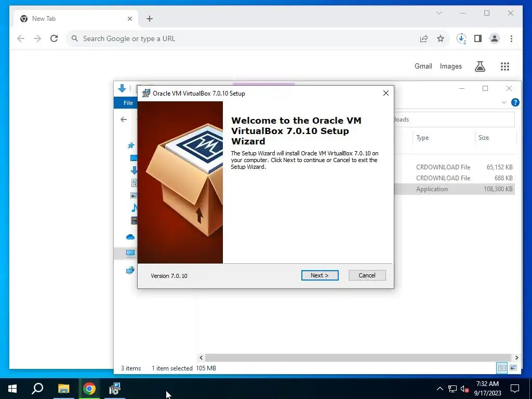Image resolution: width=532 pixels, height=399 pixels.
Task: Click Explorer horizontal scrollbar left arrow
Action: (x=201, y=357)
